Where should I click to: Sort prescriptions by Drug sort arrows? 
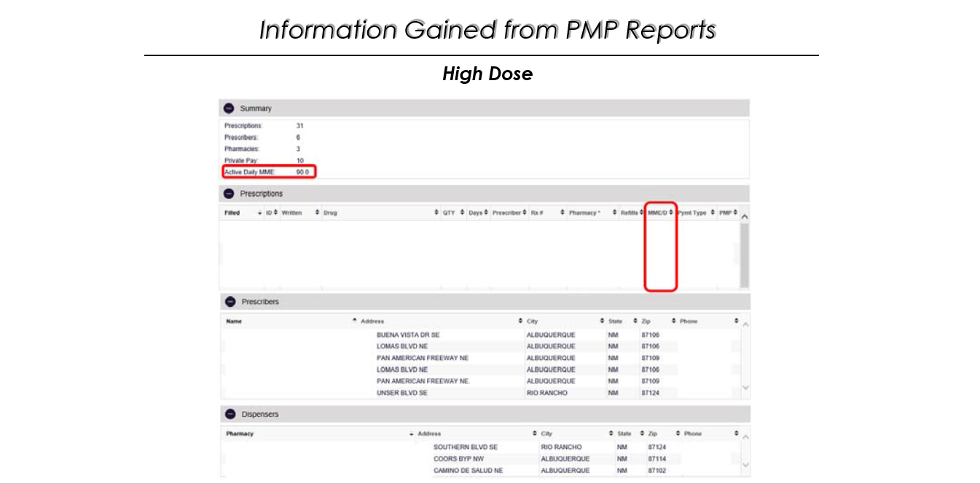click(436, 213)
